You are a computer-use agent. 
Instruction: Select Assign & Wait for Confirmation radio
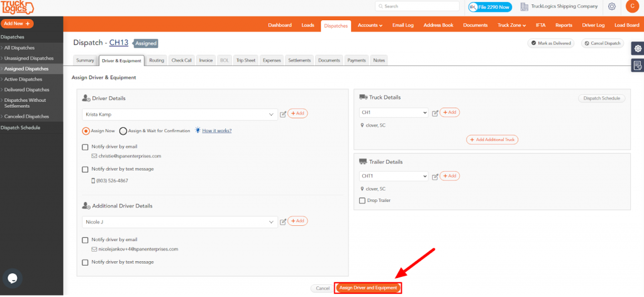coord(123,131)
